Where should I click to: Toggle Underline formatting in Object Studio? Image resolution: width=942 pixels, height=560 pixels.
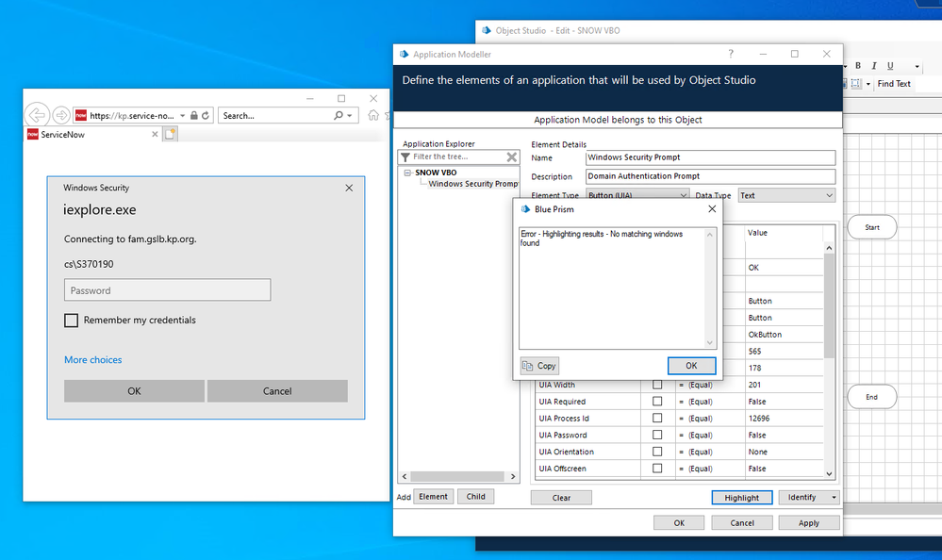[x=890, y=66]
